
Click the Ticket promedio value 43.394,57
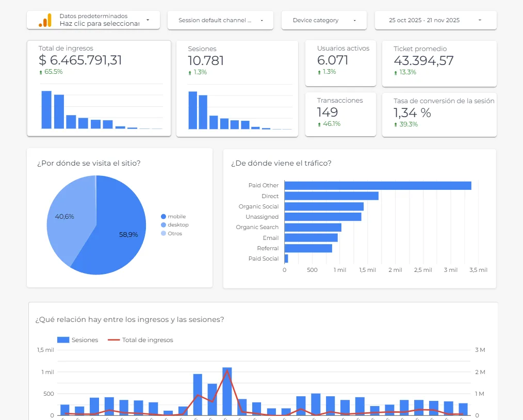423,61
